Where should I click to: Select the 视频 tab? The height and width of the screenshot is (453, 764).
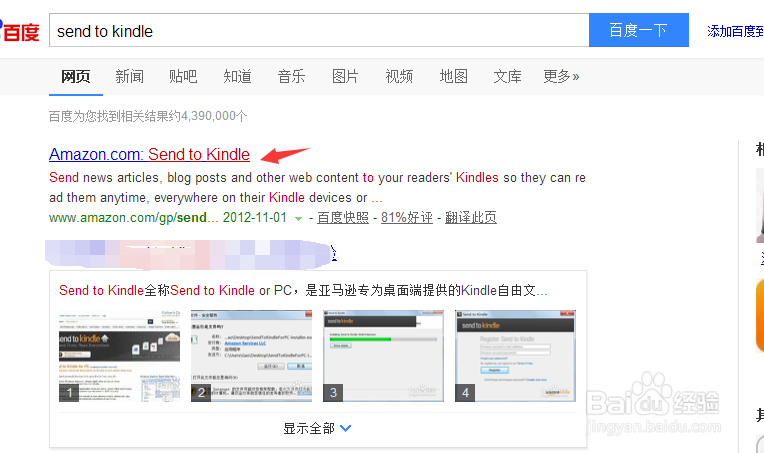coord(400,76)
